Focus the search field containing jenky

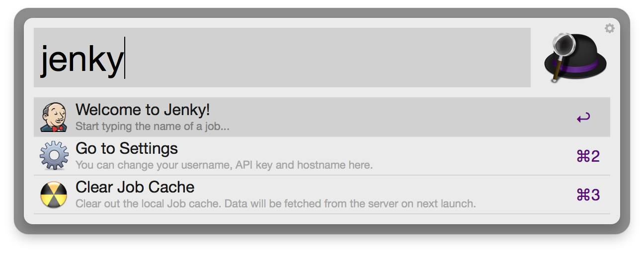282,58
